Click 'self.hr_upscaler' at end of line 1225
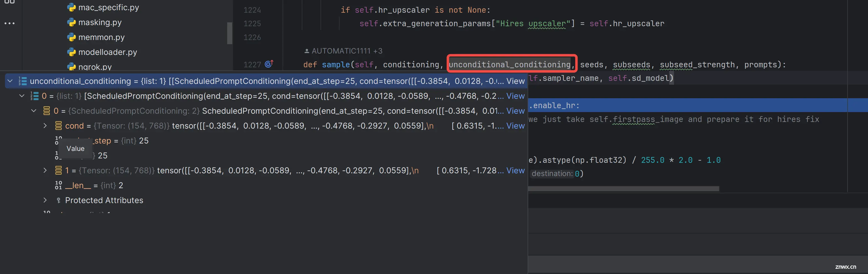Image resolution: width=868 pixels, height=274 pixels. click(626, 23)
